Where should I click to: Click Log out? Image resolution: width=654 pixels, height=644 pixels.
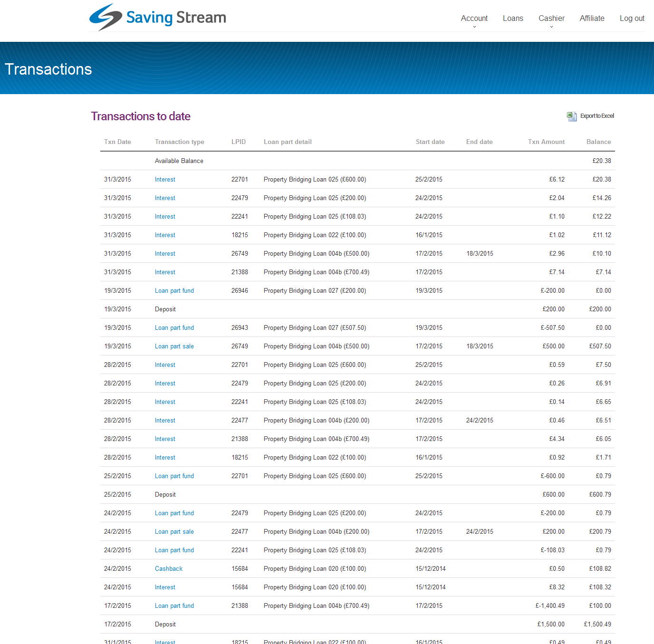632,18
